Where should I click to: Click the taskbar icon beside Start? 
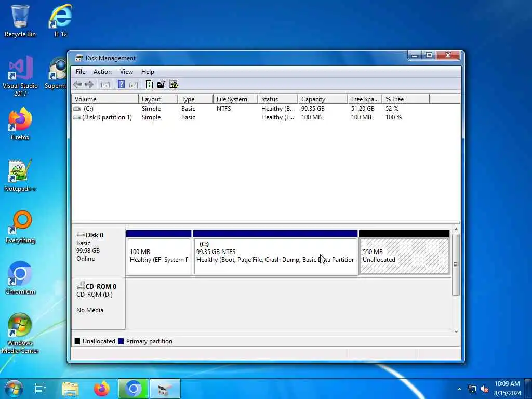pyautogui.click(x=40, y=389)
